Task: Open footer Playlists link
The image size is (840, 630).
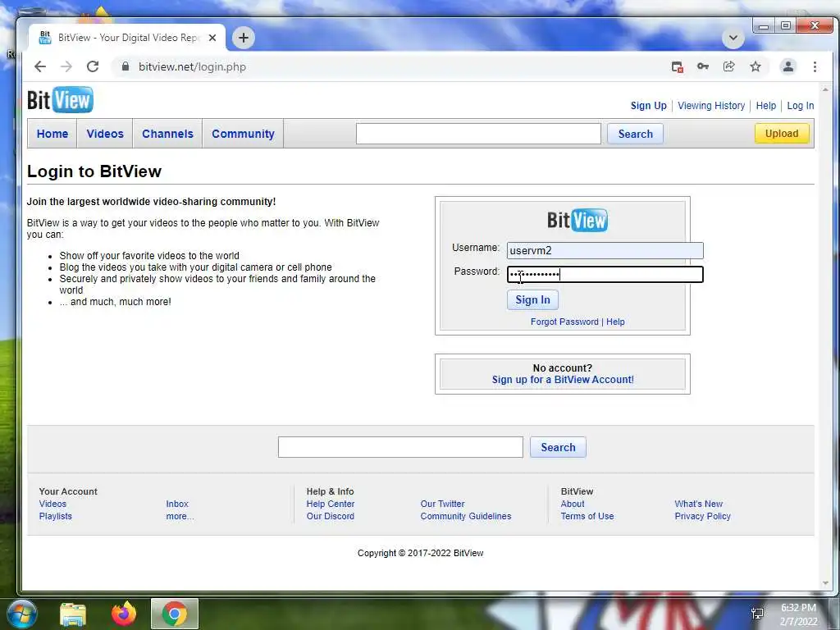Action: pyautogui.click(x=55, y=516)
